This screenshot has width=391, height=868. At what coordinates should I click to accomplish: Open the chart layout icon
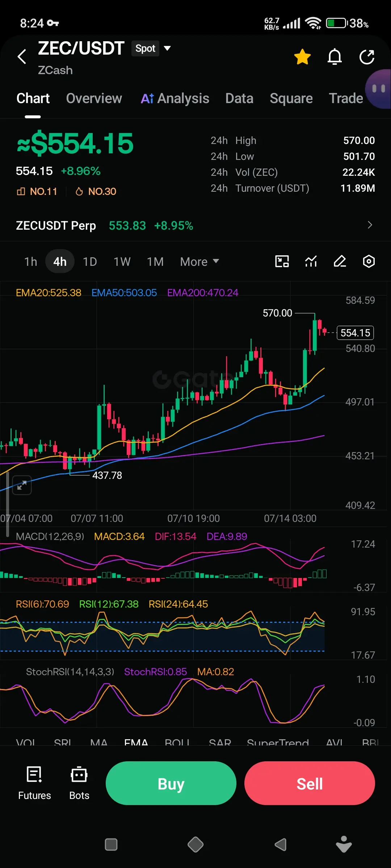tap(282, 261)
